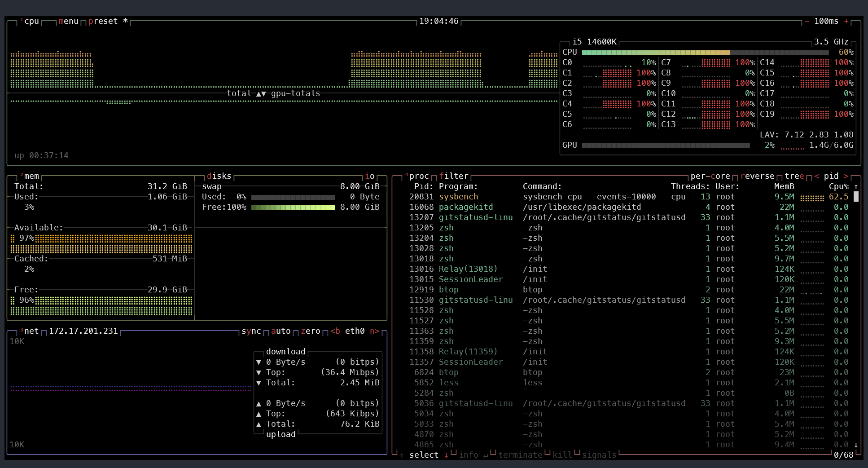Open the btop menu
This screenshot has height=468, width=868.
pos(68,22)
